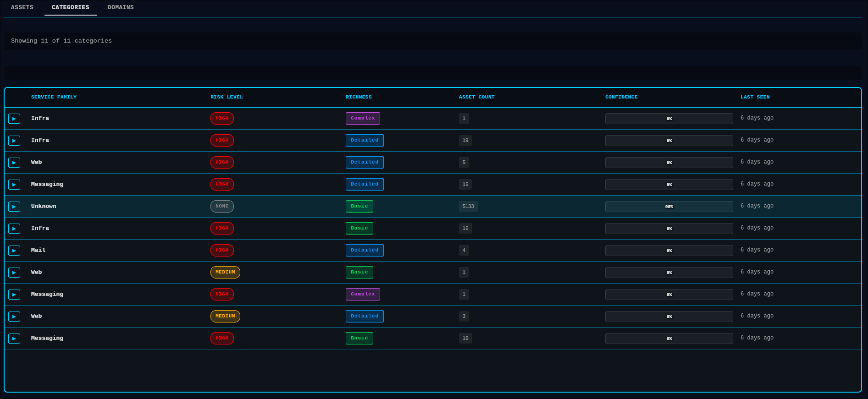Switch to the Assets tab
The width and height of the screenshot is (868, 399).
click(x=22, y=7)
